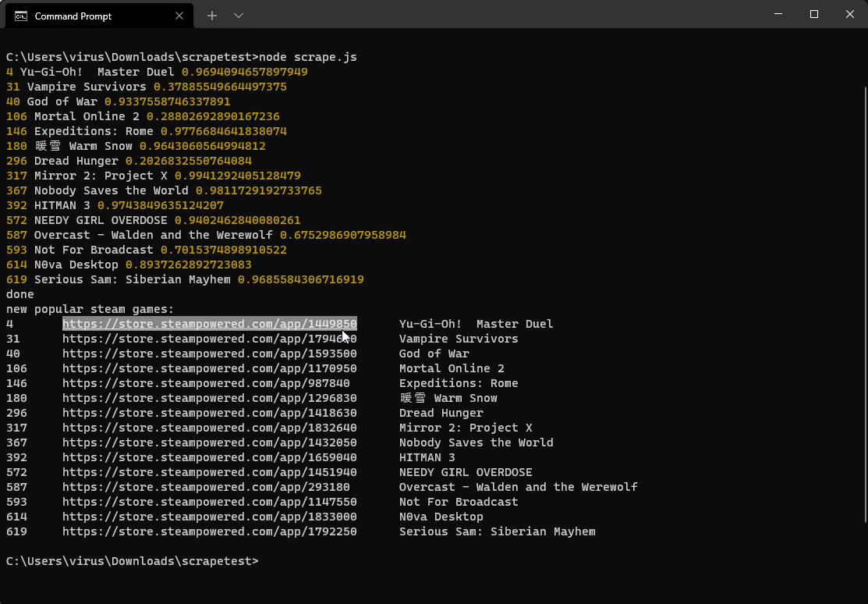Click the score 0.9743849635124207
This screenshot has width=868, height=604.
click(161, 205)
